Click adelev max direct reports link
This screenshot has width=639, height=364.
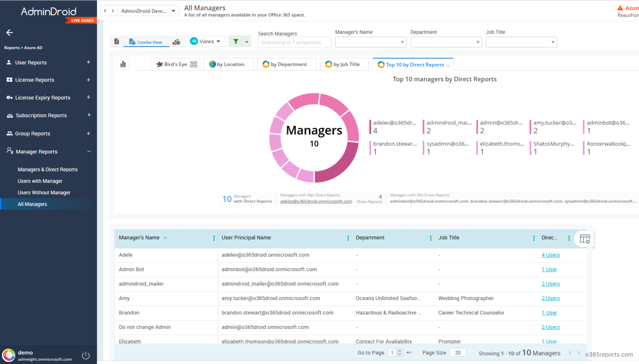pyautogui.click(x=316, y=201)
